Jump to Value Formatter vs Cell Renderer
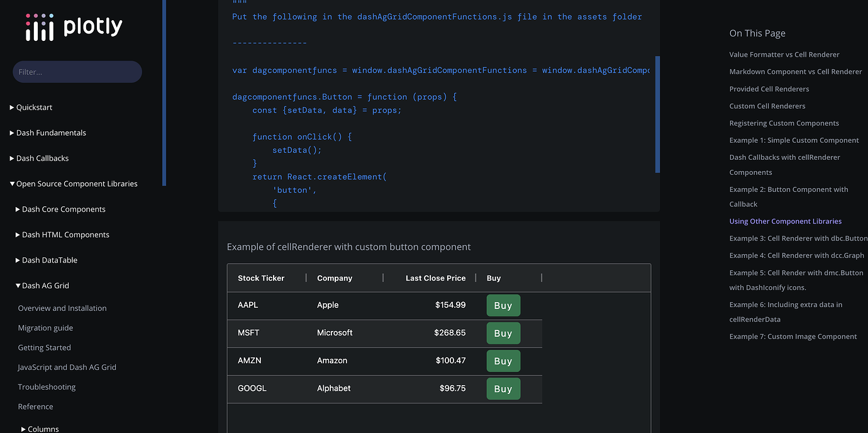 (x=784, y=55)
